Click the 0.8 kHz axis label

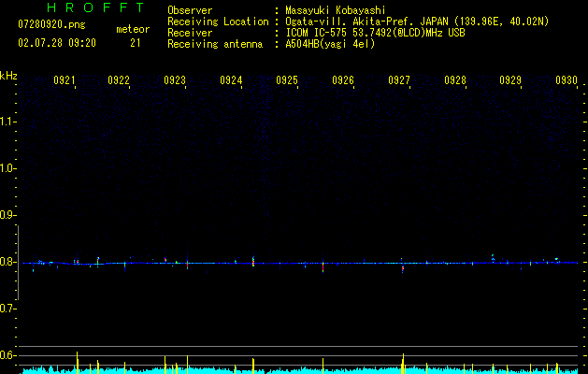7,262
